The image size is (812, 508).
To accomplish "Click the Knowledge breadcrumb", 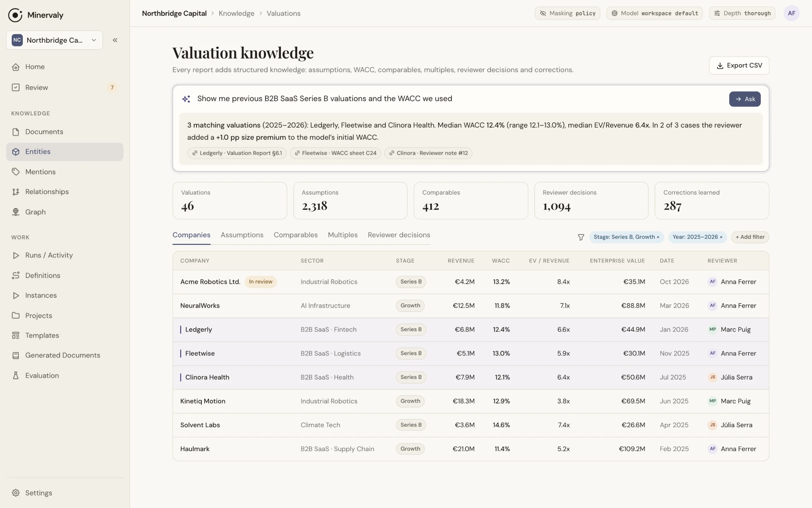I will 236,13.
